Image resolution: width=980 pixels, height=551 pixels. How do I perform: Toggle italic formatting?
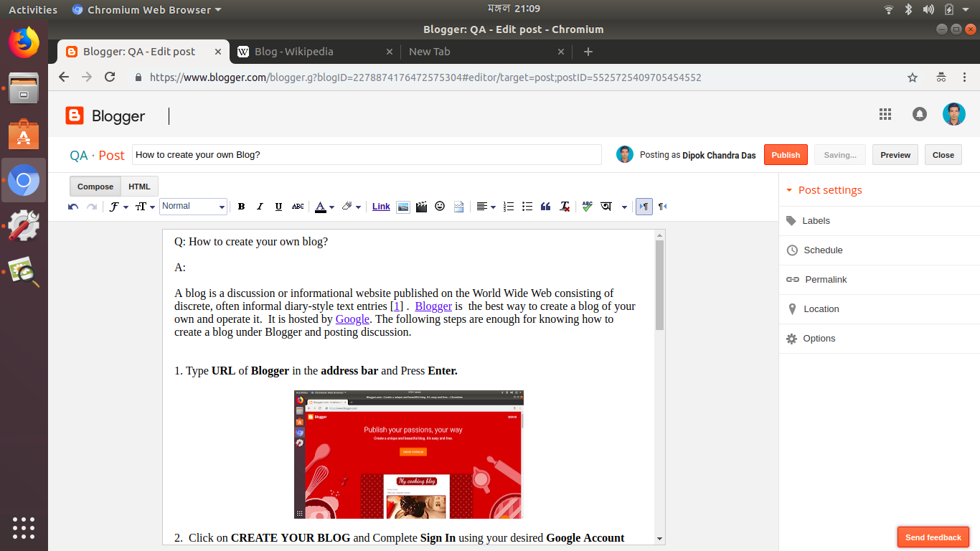point(260,207)
